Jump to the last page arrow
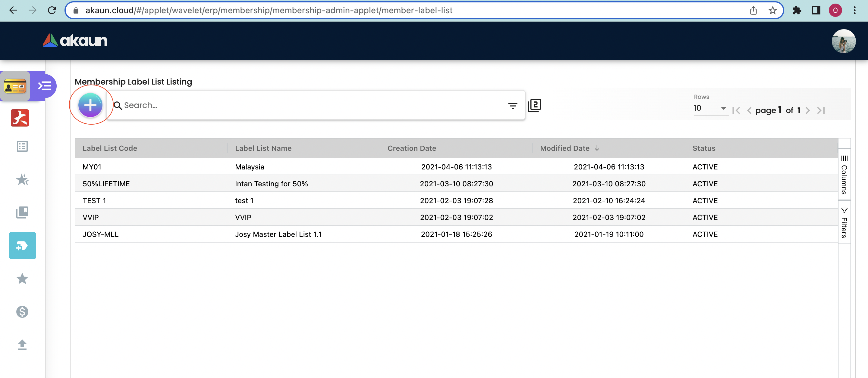Viewport: 868px width, 378px height. pyautogui.click(x=821, y=110)
